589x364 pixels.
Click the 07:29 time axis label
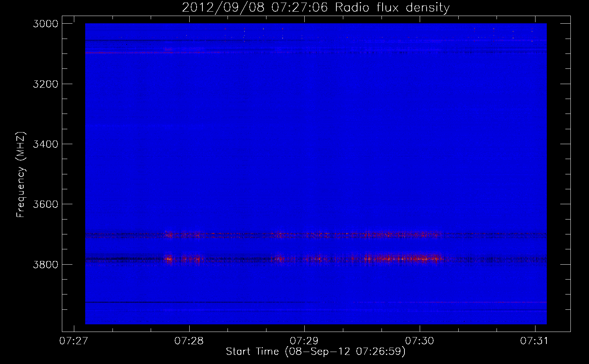[x=304, y=341]
